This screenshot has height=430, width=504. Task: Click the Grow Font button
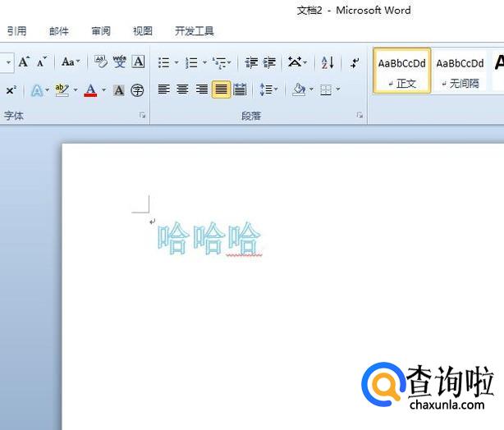pyautogui.click(x=24, y=62)
